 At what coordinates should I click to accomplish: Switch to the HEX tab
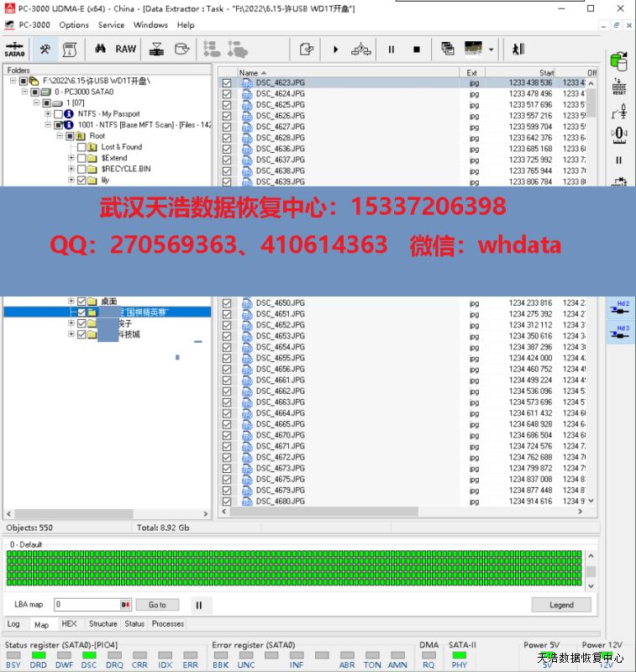pos(69,624)
